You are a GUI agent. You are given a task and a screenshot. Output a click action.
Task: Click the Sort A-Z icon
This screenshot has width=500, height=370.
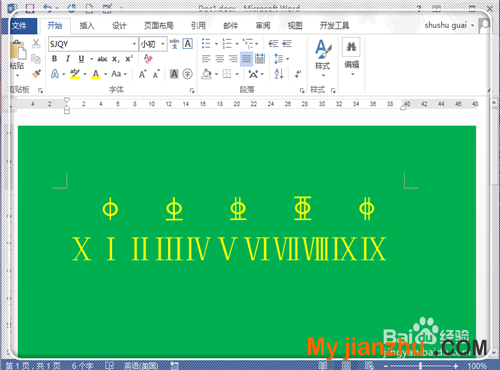(x=279, y=74)
